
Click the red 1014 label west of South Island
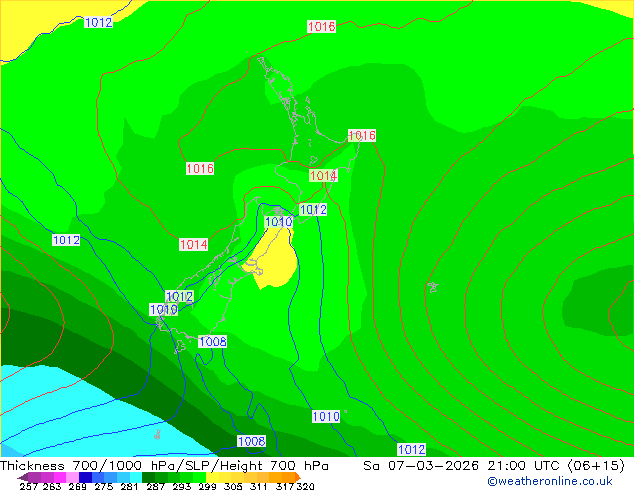tap(194, 244)
